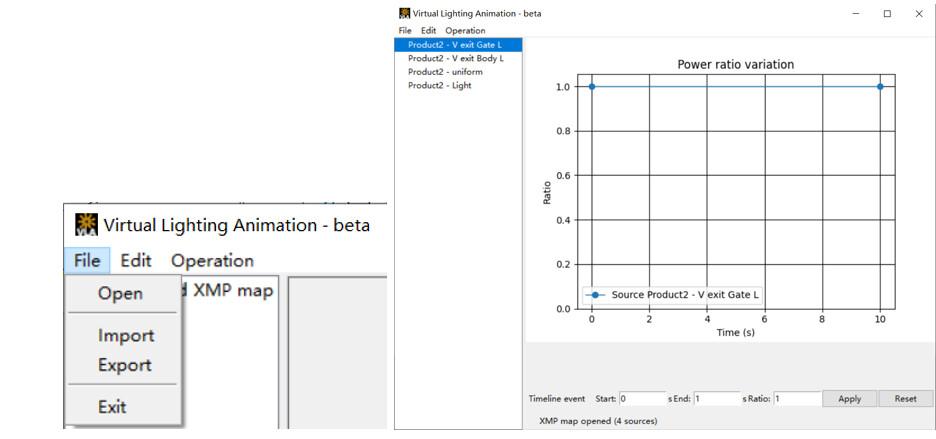Click the Ratio input field
The width and height of the screenshot is (936, 439).
(798, 398)
